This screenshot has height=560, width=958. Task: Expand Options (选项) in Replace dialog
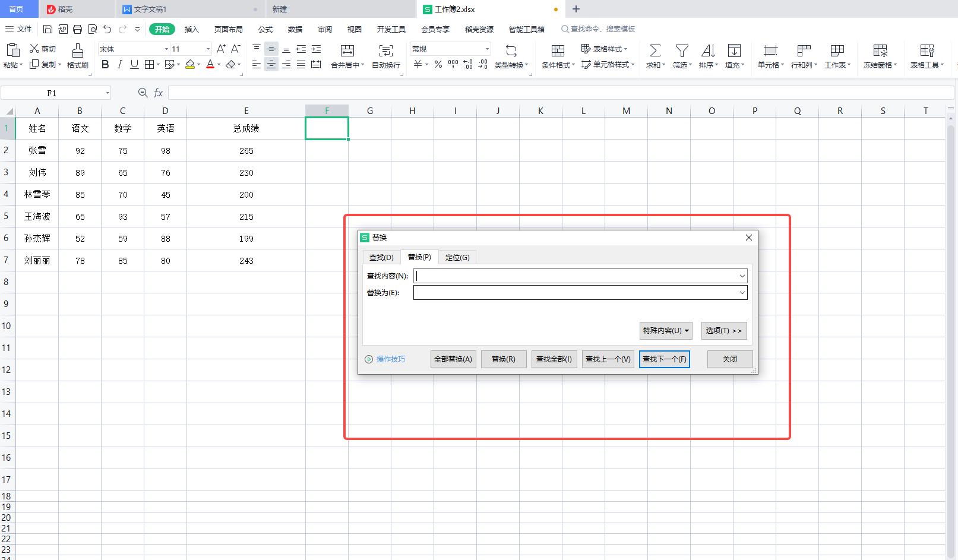pyautogui.click(x=724, y=331)
